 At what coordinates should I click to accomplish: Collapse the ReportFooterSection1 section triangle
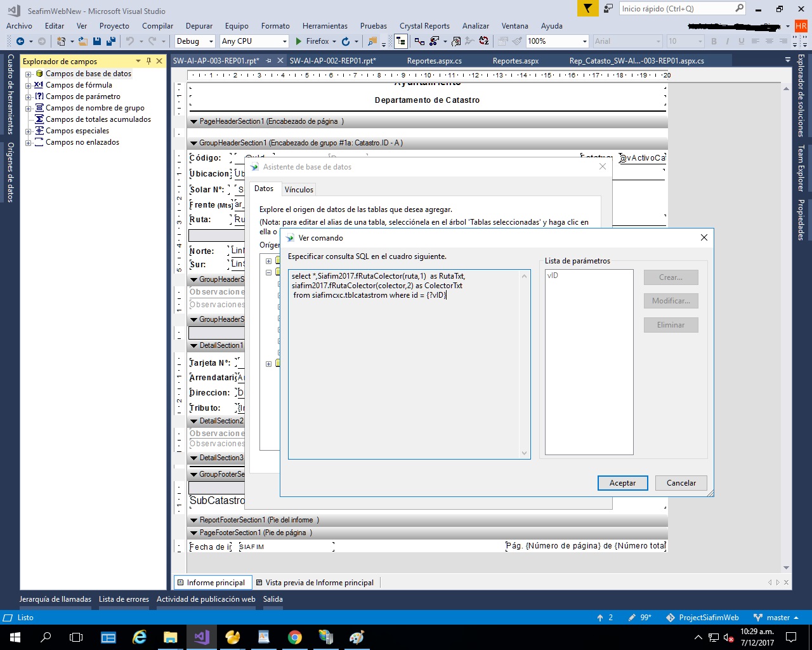pyautogui.click(x=194, y=520)
